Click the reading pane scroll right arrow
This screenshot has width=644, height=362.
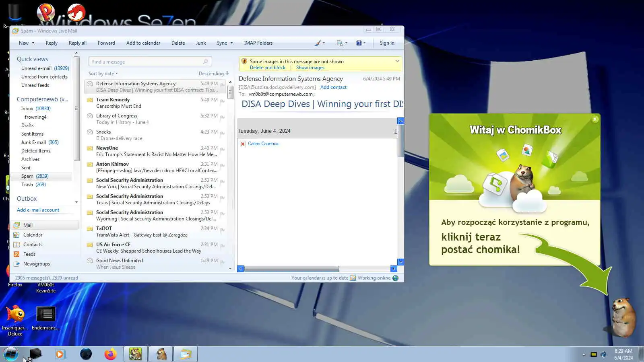[394, 269]
